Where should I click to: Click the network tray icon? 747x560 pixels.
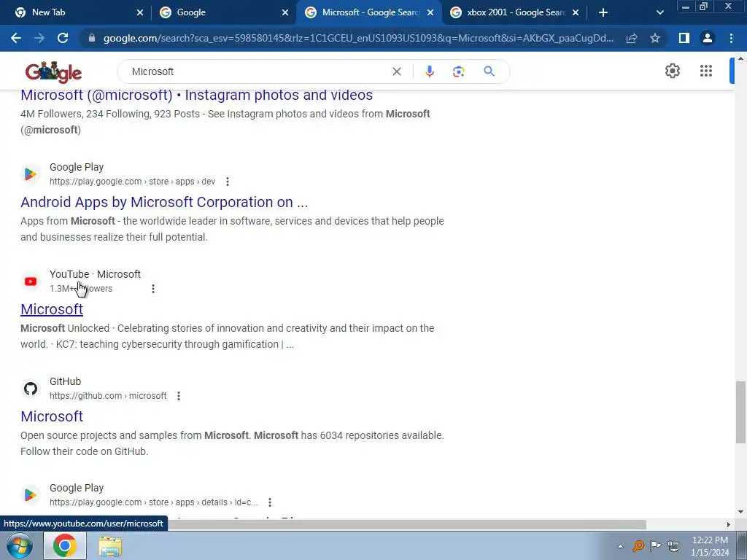(x=673, y=546)
